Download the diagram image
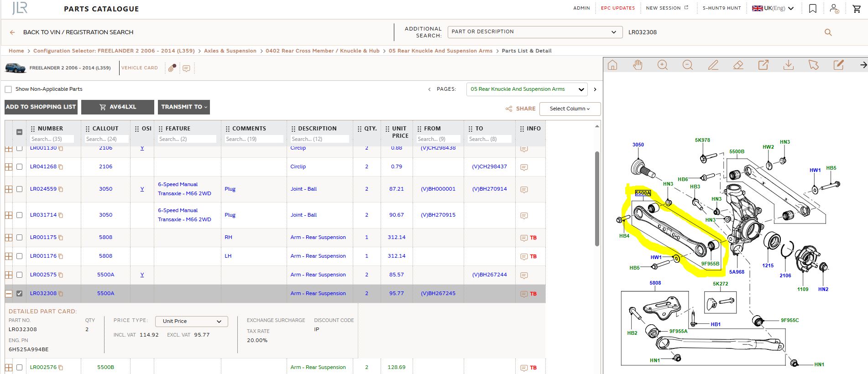 [788, 65]
